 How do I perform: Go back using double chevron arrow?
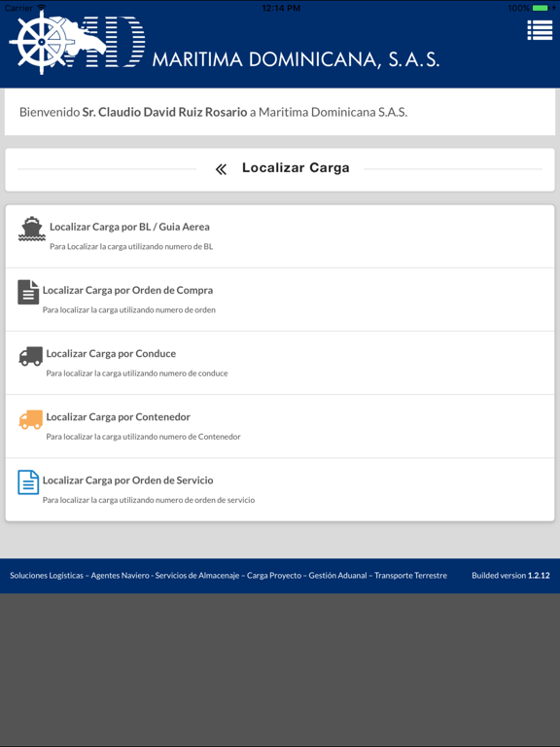[221, 169]
